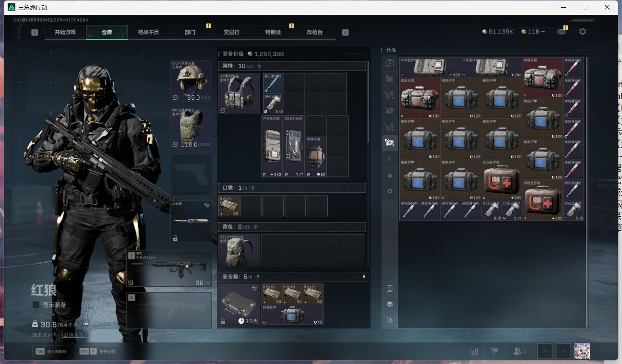The image size is (622, 364).
Task: Click the flag icon in bottom bar
Action: coord(494,352)
